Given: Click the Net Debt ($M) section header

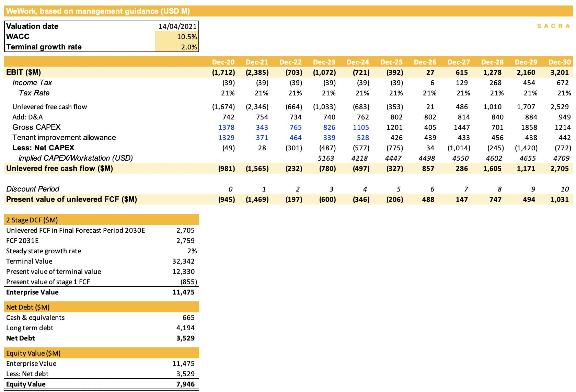Looking at the screenshot, I should pyautogui.click(x=102, y=307).
